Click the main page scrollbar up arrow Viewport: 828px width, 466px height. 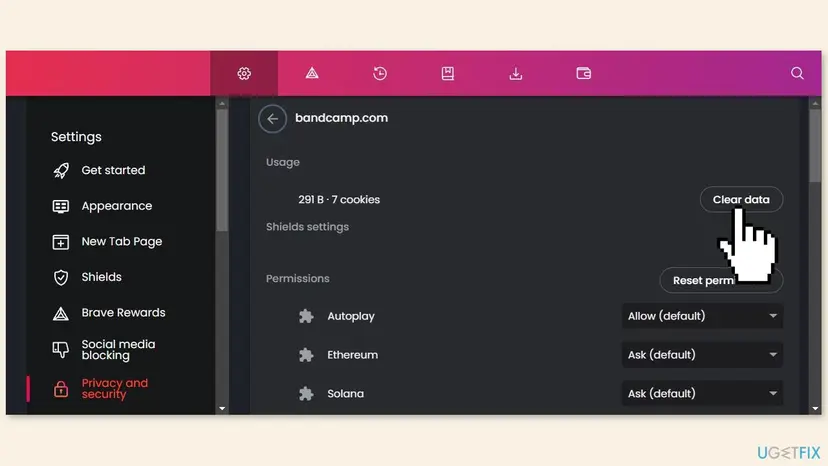pyautogui.click(x=815, y=104)
